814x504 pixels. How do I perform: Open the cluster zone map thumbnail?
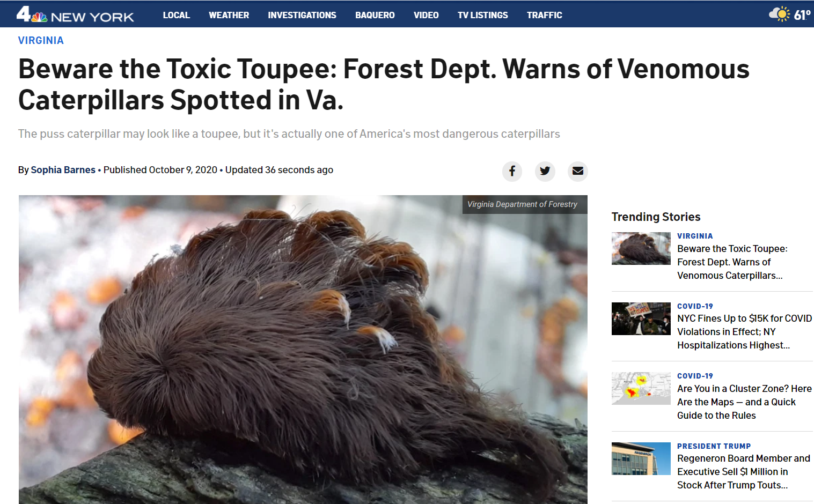pos(641,388)
